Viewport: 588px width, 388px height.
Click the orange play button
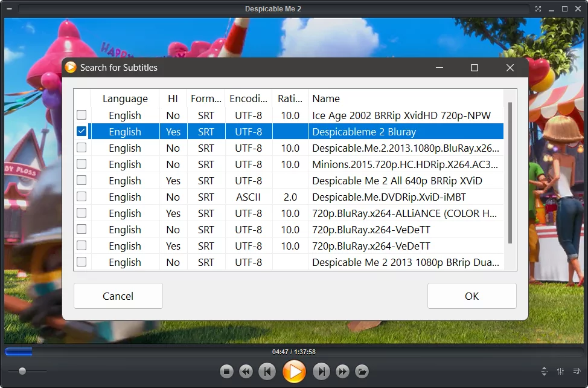click(295, 372)
